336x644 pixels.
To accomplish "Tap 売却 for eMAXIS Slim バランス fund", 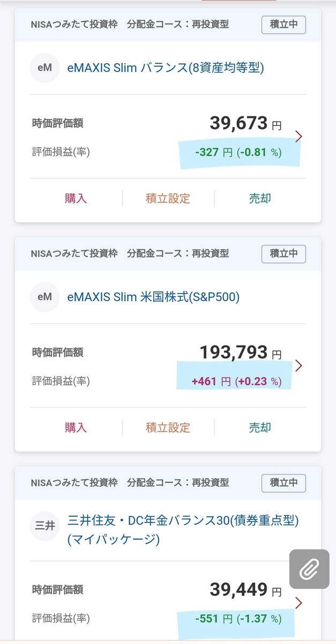I will pos(260,199).
